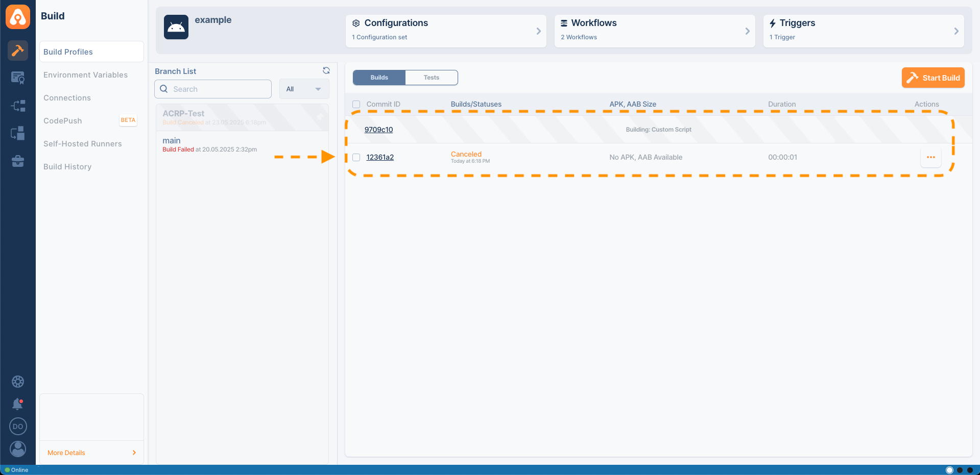Open Environment Variables menu item
This screenshot has width=980, height=475.
click(x=86, y=75)
